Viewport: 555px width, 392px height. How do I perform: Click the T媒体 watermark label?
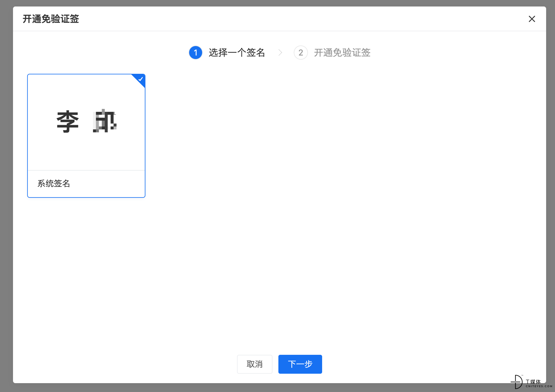[533, 382]
